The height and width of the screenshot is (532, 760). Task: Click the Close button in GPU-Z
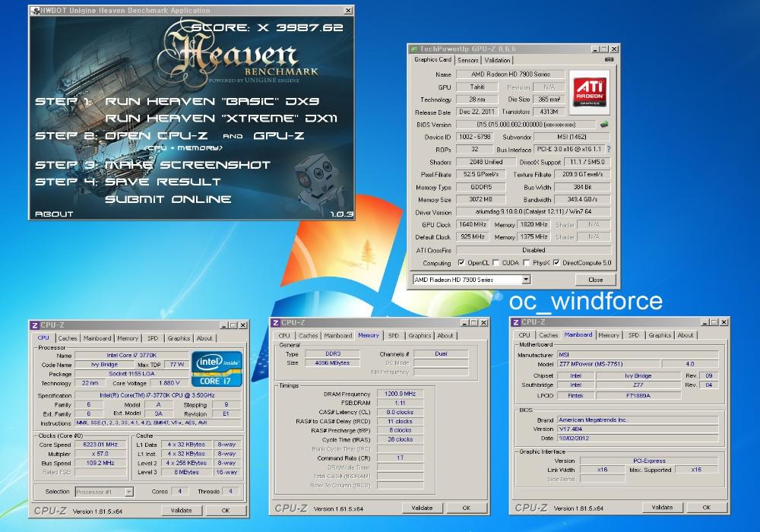click(x=595, y=280)
